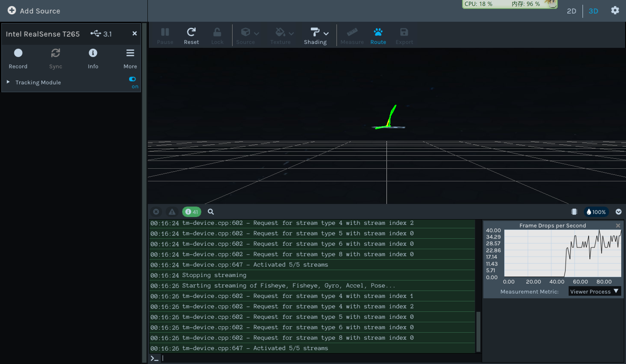Open the device Info icon

click(x=93, y=53)
